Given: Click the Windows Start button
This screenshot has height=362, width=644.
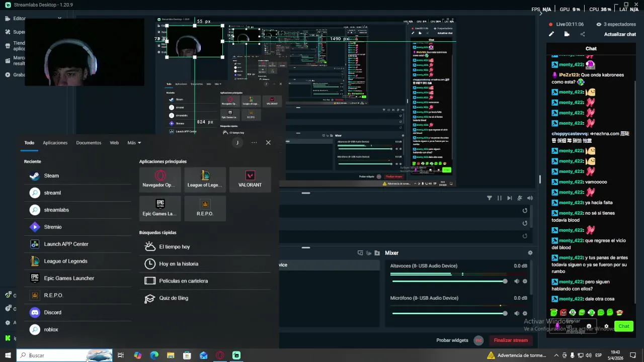Looking at the screenshot, I should coord(8,355).
